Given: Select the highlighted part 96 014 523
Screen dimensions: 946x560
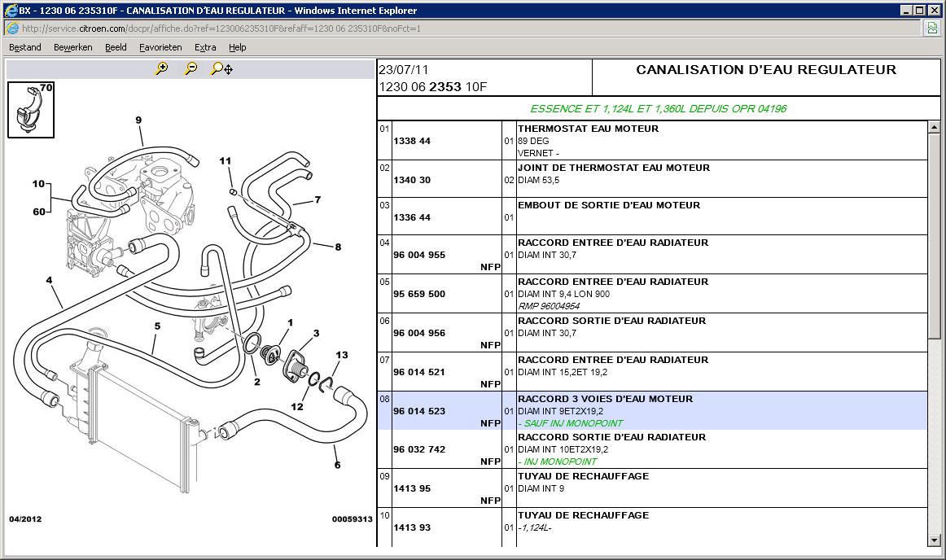Looking at the screenshot, I should coord(419,411).
